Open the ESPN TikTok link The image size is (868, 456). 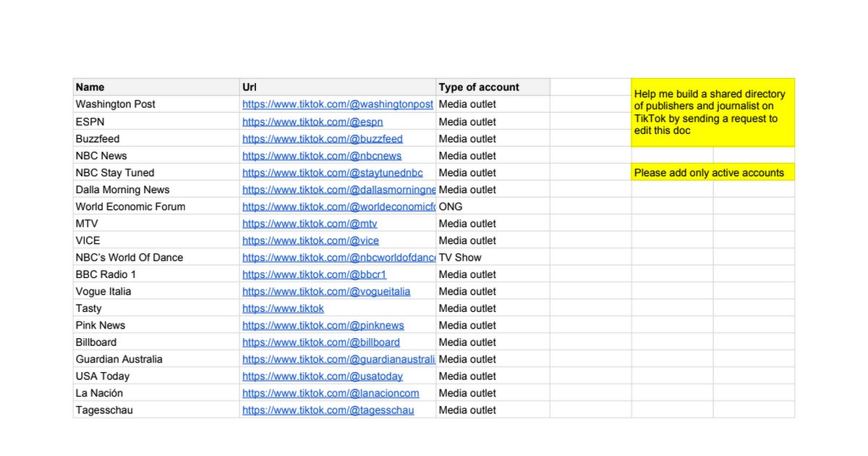pyautogui.click(x=312, y=122)
